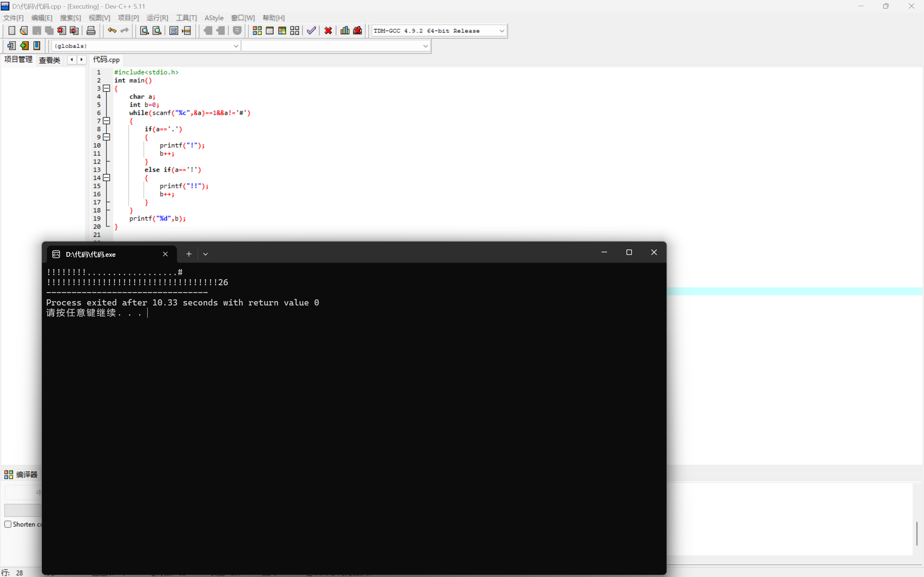Image resolution: width=924 pixels, height=577 pixels.
Task: Click the profile analysis bar chart icon
Action: pyautogui.click(x=344, y=31)
